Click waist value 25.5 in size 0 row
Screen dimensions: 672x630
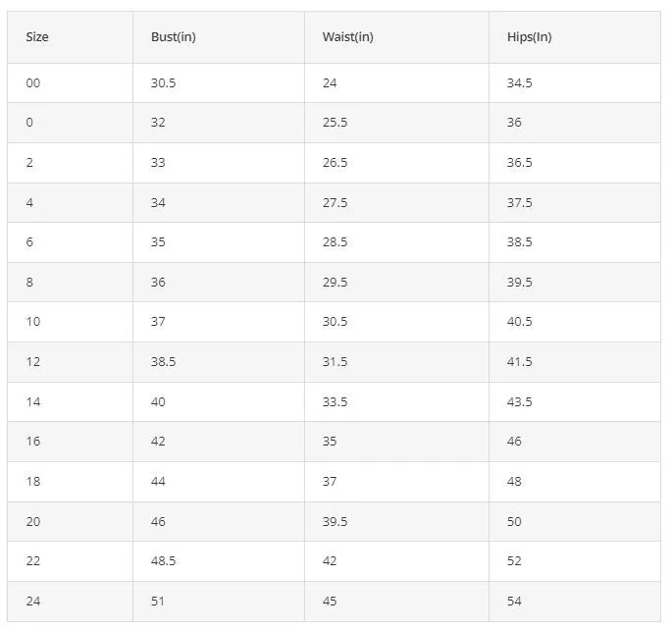(335, 122)
